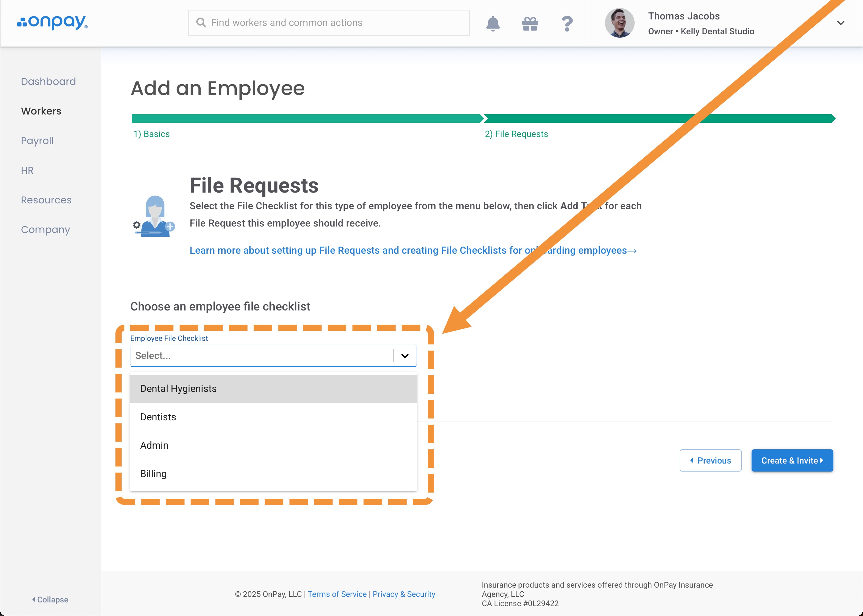Click Thomas Jacobs profile avatar
Image resolution: width=863 pixels, height=616 pixels.
pos(619,23)
